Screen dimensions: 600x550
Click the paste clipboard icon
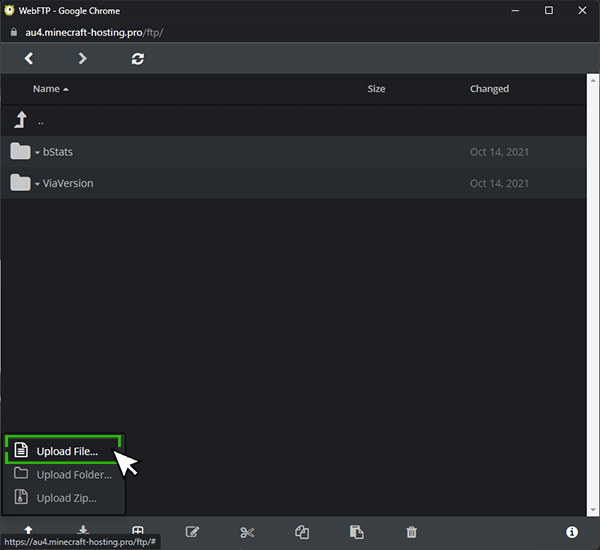click(357, 532)
